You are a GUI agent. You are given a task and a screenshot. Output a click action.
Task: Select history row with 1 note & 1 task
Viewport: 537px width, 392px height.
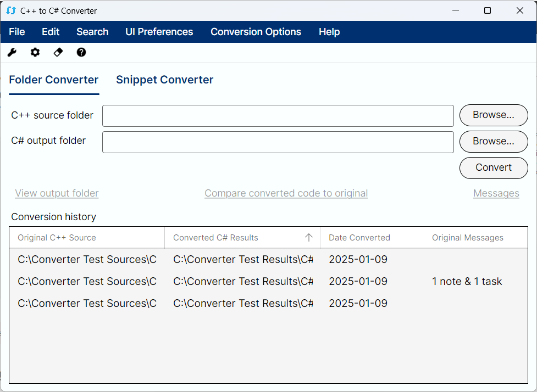point(268,282)
